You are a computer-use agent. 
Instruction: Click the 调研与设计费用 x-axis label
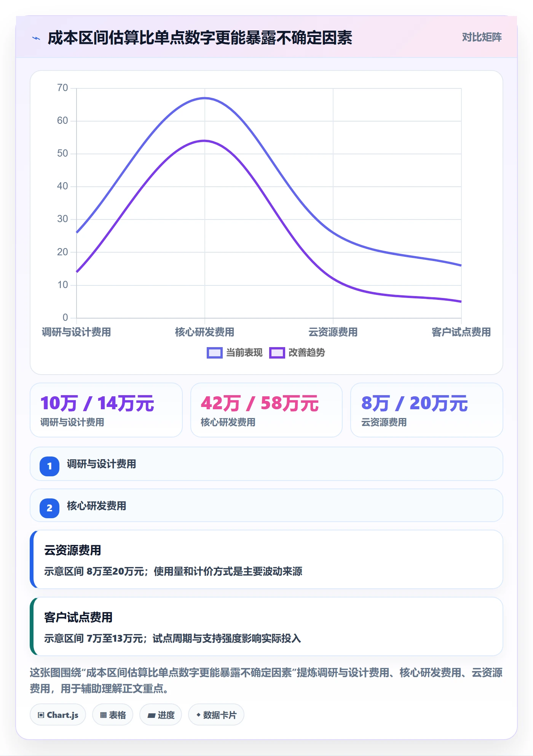[x=76, y=332]
